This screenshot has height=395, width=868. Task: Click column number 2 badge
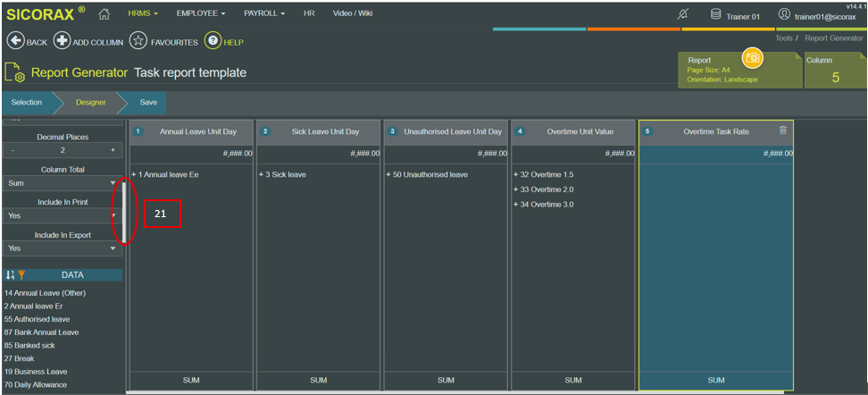[x=266, y=132]
